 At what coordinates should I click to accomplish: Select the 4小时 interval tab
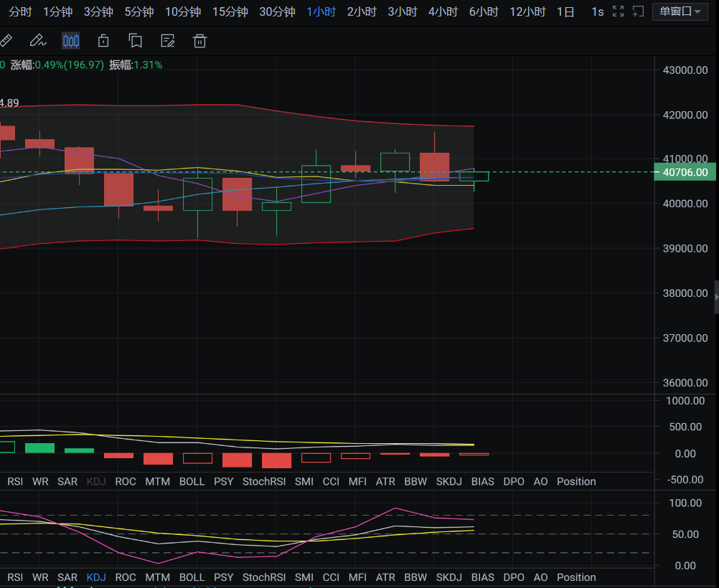(443, 11)
